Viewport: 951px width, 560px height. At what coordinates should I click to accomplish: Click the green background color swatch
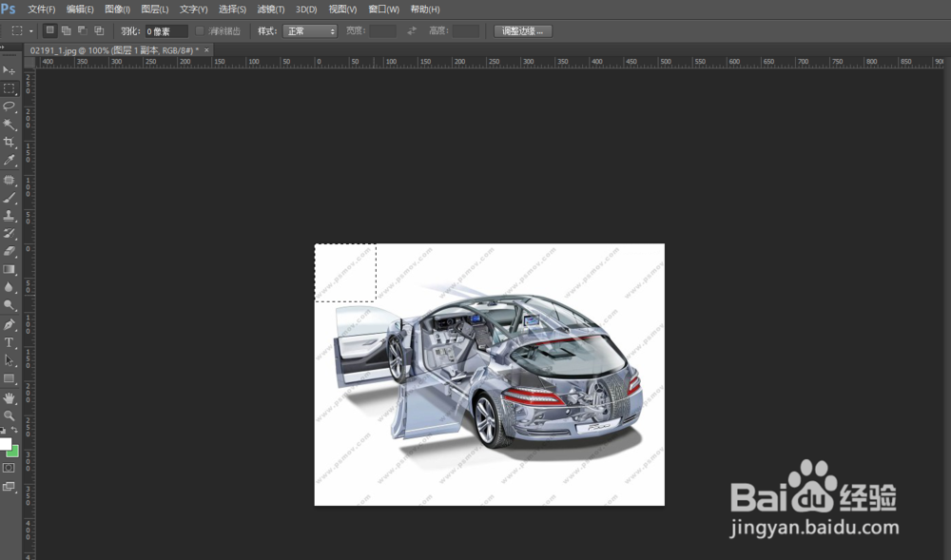[x=14, y=453]
